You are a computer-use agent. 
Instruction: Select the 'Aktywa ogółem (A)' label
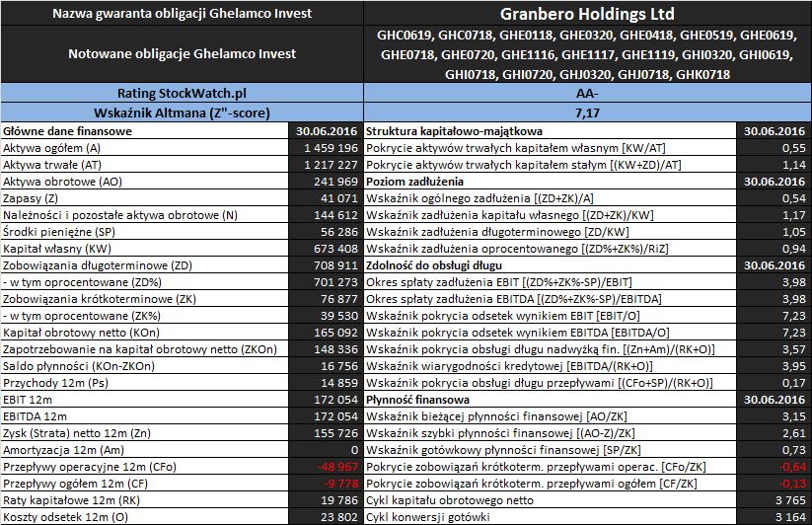point(51,148)
